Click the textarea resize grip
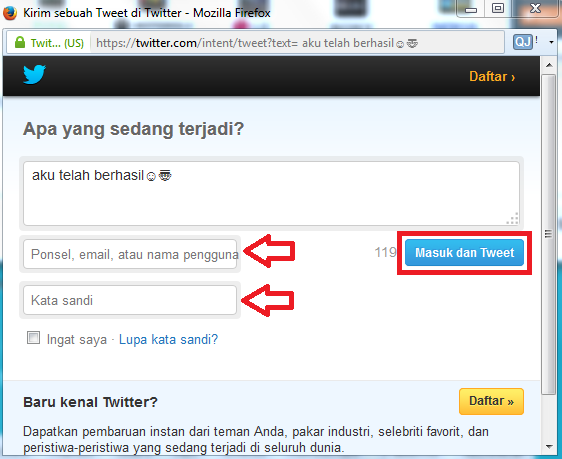 click(x=513, y=219)
